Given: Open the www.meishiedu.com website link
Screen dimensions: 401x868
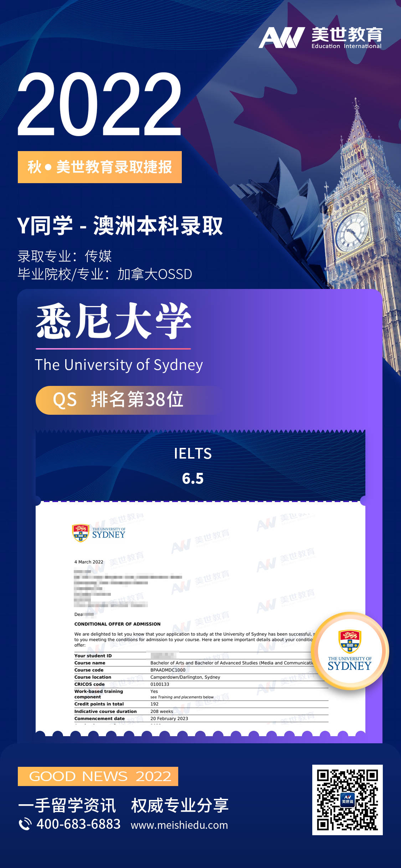Looking at the screenshot, I should tap(179, 825).
